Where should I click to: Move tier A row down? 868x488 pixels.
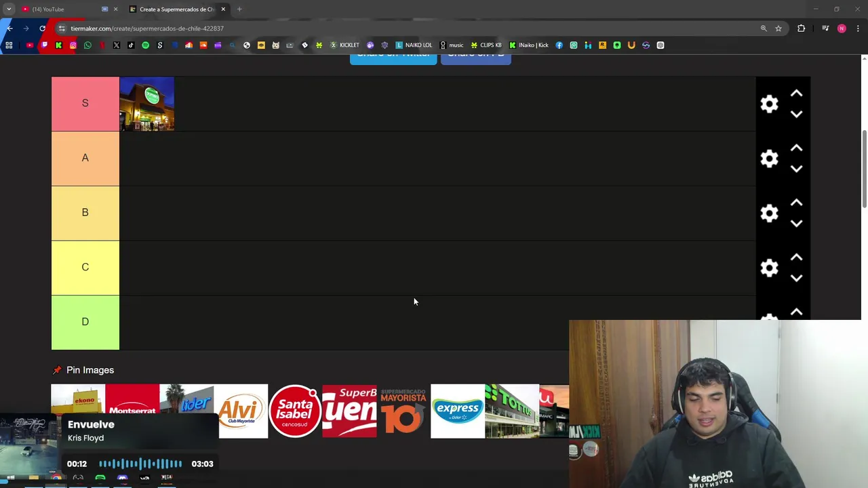796,169
